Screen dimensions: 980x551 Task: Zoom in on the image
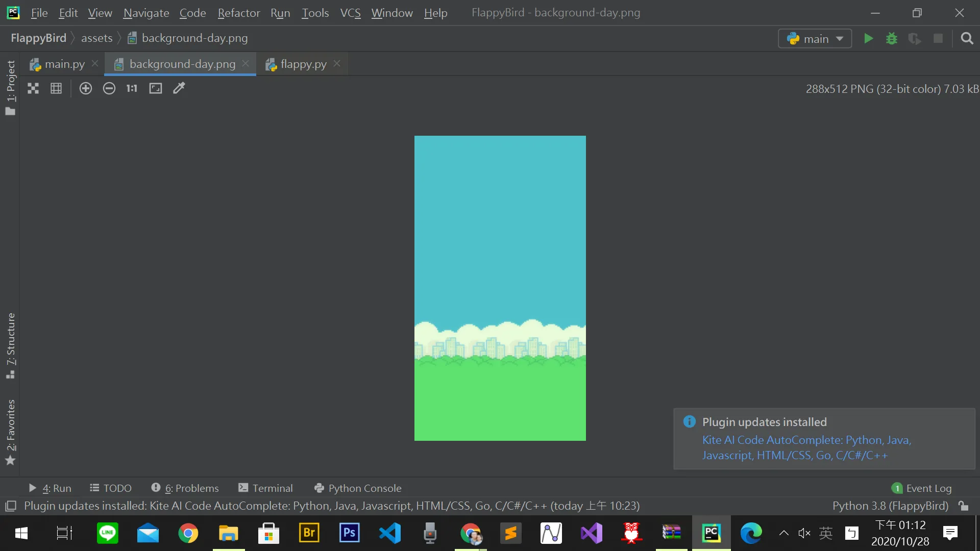tap(86, 88)
